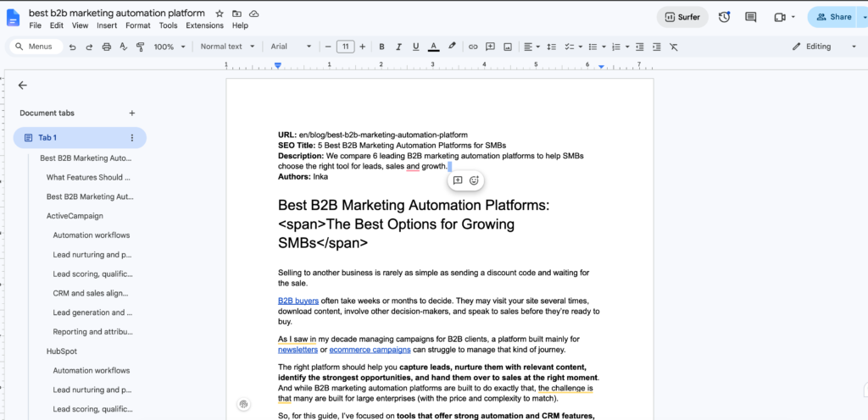This screenshot has width=868, height=420.
Task: Open the B2B buyers hyperlink
Action: click(x=298, y=301)
